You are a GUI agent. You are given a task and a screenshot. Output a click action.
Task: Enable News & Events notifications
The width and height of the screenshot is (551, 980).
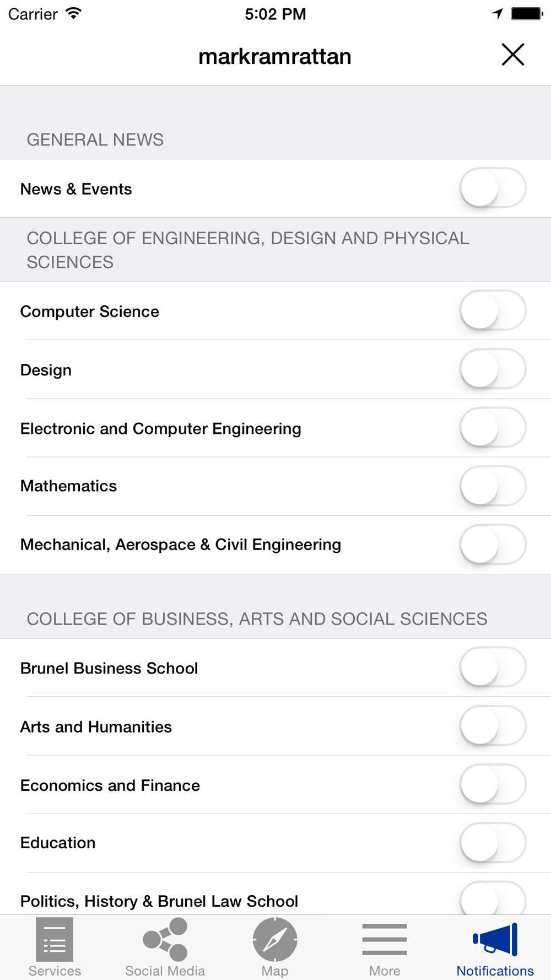pos(493,189)
